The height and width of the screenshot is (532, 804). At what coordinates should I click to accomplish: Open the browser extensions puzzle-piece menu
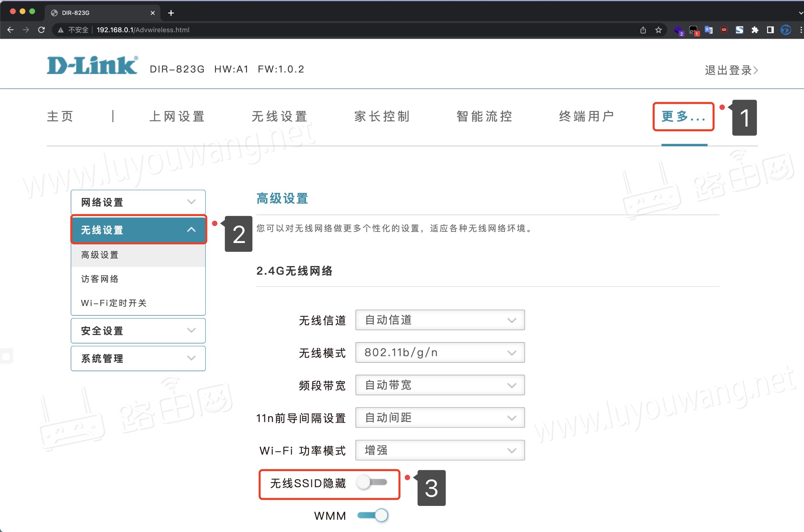pos(755,30)
